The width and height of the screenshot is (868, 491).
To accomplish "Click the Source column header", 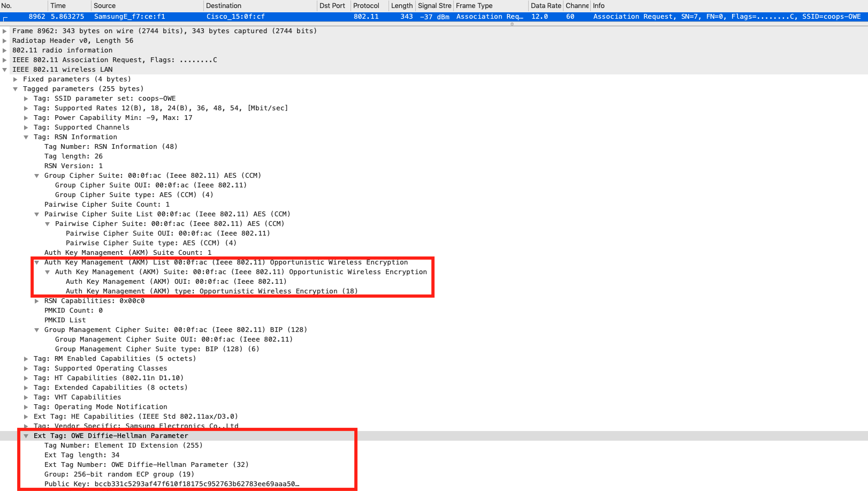I will 104,5.
